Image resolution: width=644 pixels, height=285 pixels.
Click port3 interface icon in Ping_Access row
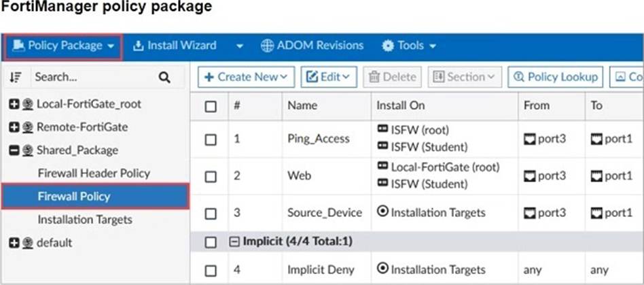[530, 139]
